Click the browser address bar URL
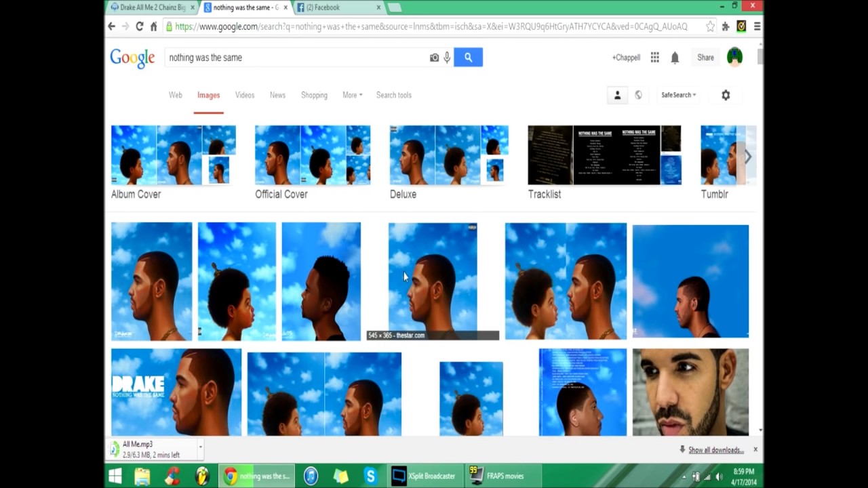 pyautogui.click(x=431, y=26)
